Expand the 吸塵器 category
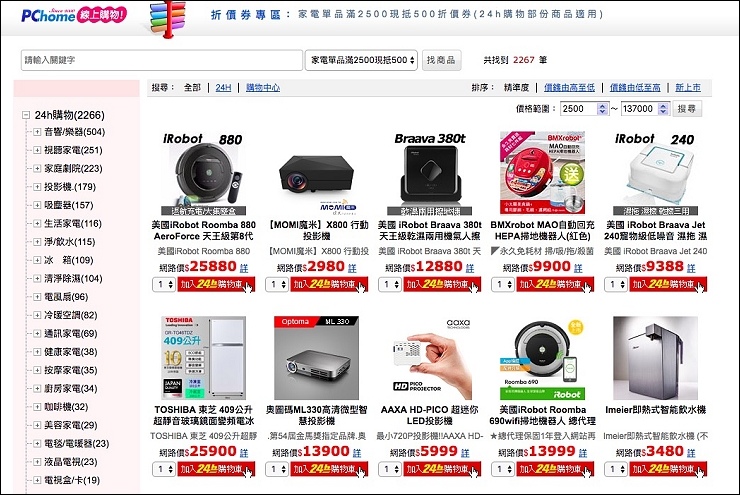 (x=37, y=205)
